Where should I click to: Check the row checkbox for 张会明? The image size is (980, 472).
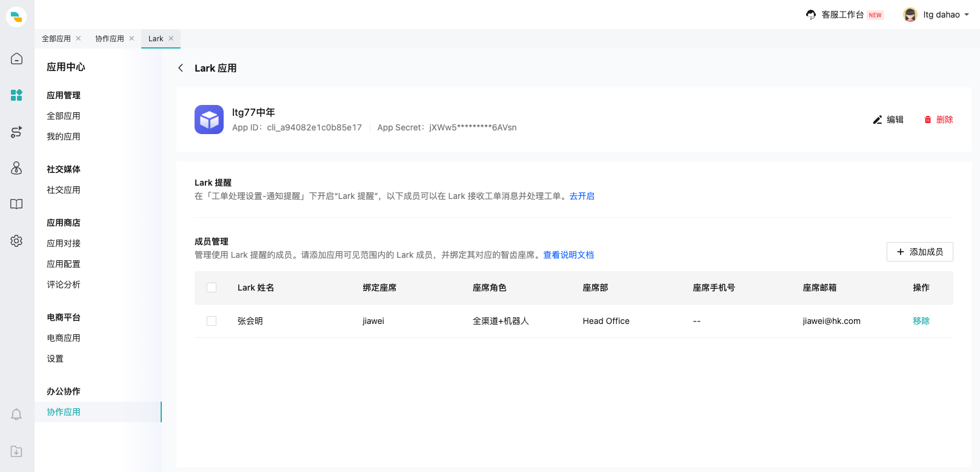click(x=212, y=321)
